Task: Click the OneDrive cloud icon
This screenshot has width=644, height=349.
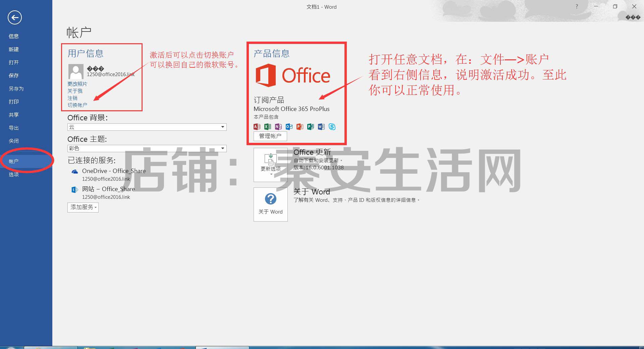Action: [x=75, y=172]
